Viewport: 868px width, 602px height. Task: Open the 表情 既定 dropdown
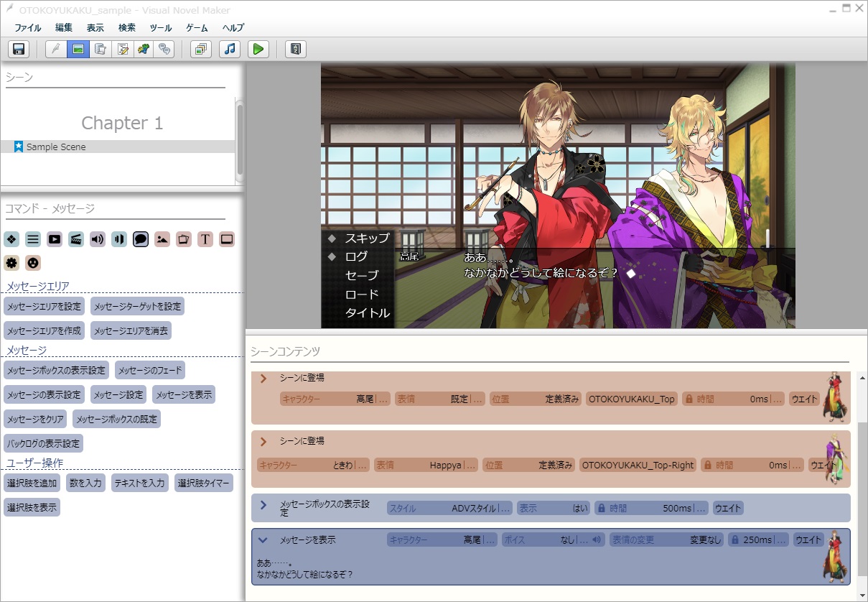439,399
